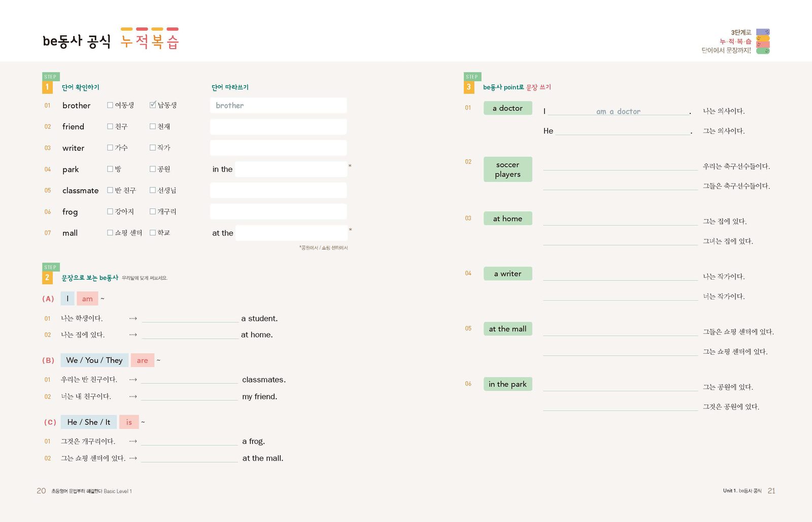Image resolution: width=812 pixels, height=522 pixels.
Task: Click the blank before 'a student.'
Action: (x=190, y=319)
